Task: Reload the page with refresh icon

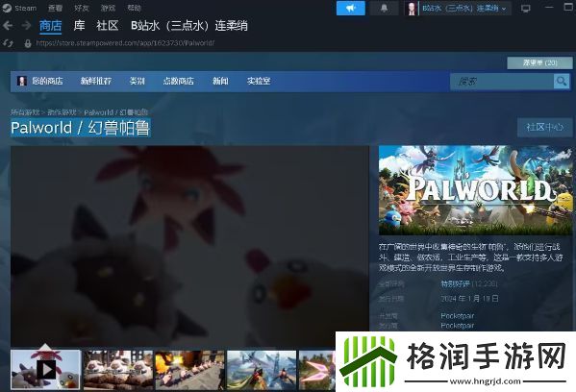Action: [x=8, y=43]
